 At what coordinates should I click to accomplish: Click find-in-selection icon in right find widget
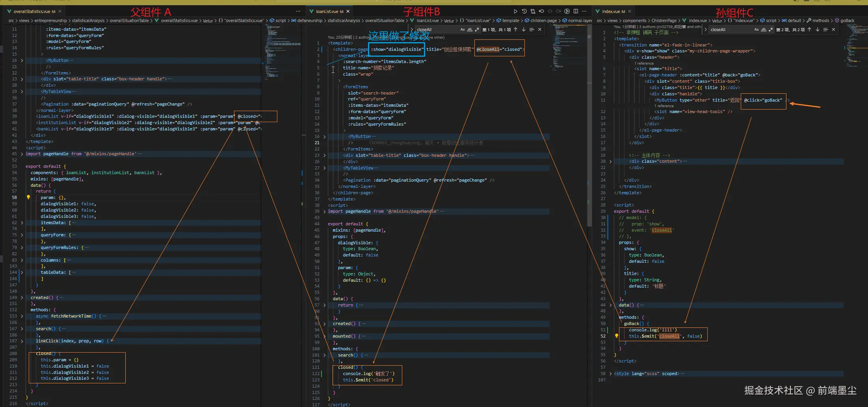(825, 30)
